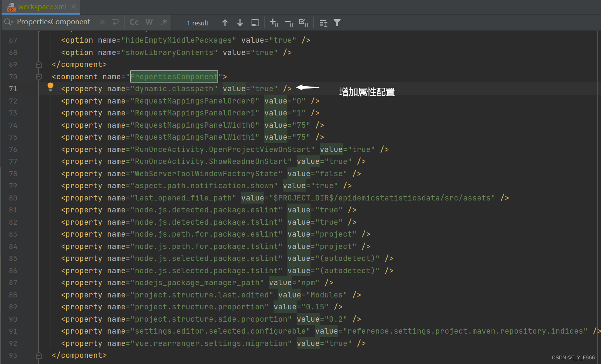
Task: Click "node.js.path.for.package.tslint" text
Action: (x=206, y=246)
